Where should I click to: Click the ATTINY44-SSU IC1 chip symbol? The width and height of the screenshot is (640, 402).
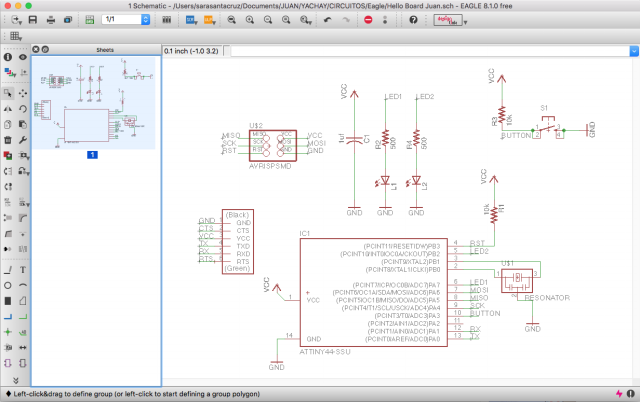click(x=373, y=293)
